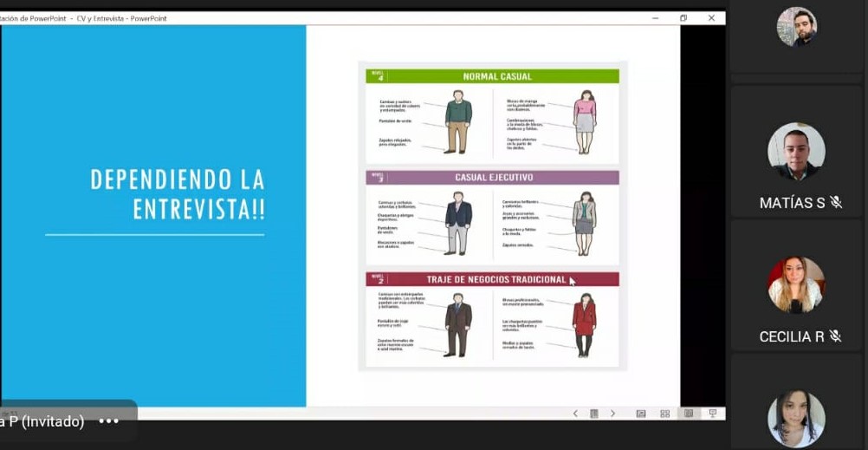Click the Casual Ejecutivo purple header
Viewport: 868px width, 450px height.
[x=494, y=178]
